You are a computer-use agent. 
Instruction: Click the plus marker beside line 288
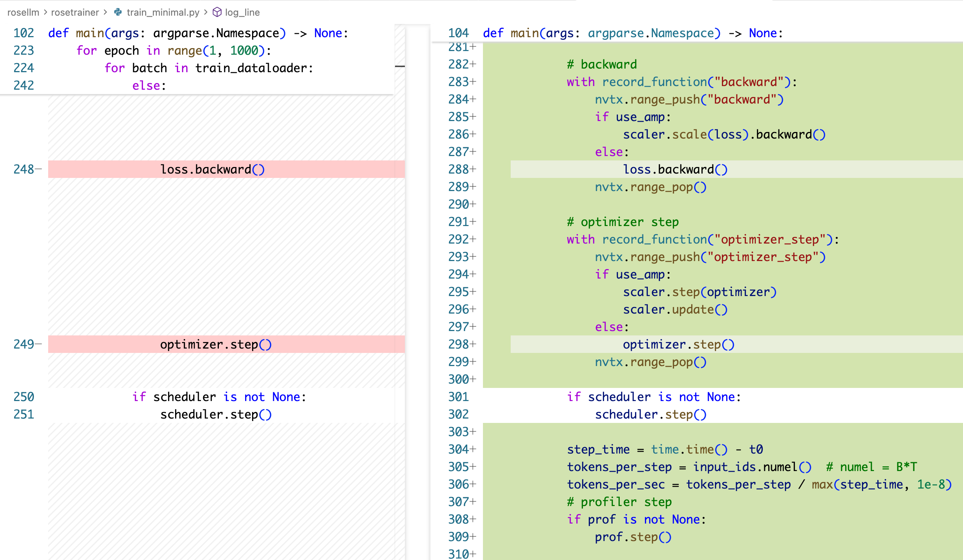(473, 169)
